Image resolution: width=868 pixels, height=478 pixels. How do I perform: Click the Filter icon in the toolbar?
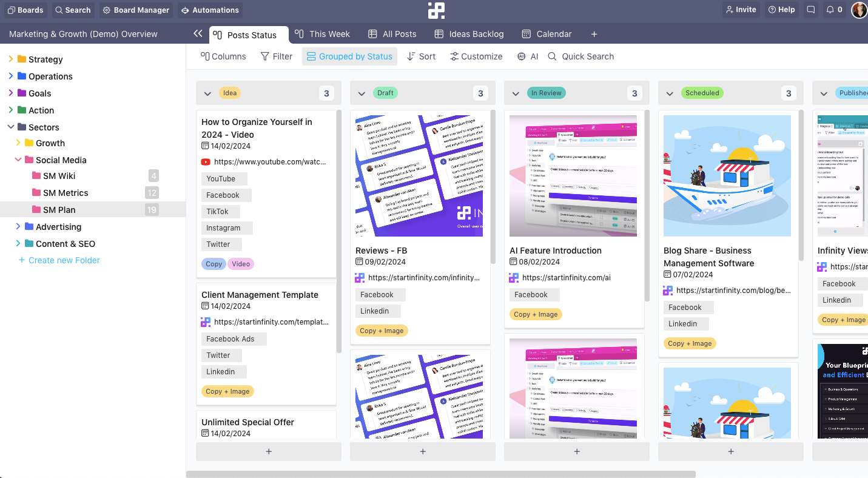point(266,56)
